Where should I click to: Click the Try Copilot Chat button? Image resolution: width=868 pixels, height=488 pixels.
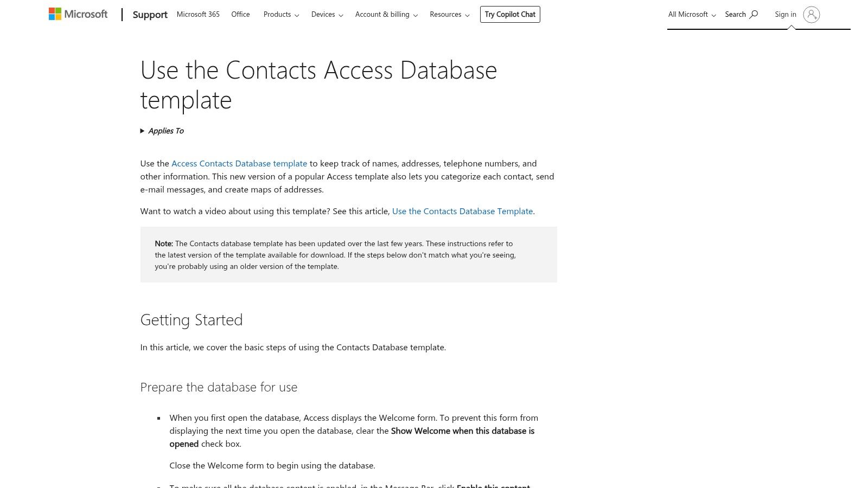coord(509,14)
